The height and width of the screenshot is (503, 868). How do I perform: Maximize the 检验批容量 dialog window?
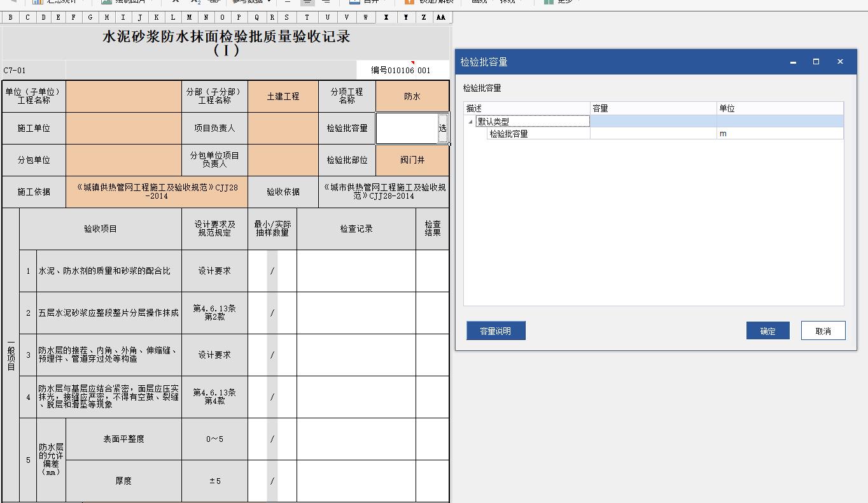coord(816,62)
